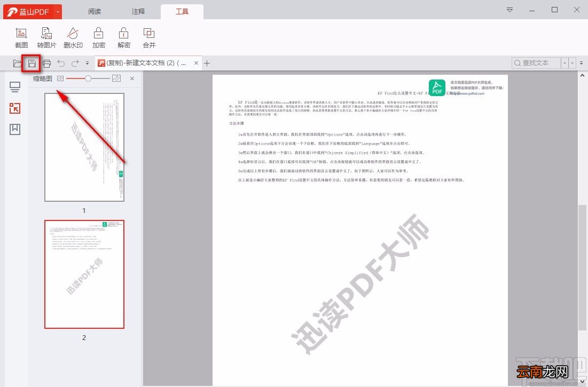This screenshot has width=588, height=387.
Task: Open the 加密 encrypt tool
Action: coord(99,38)
